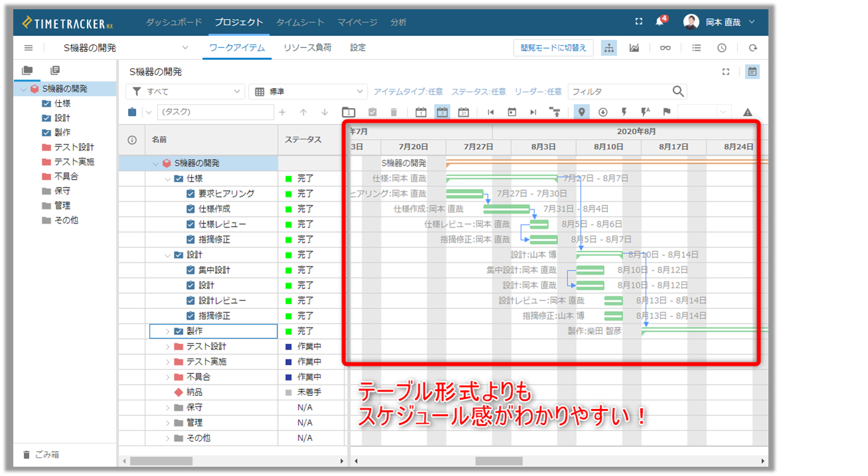
Task: Click the info icon in table header
Action: click(x=131, y=140)
